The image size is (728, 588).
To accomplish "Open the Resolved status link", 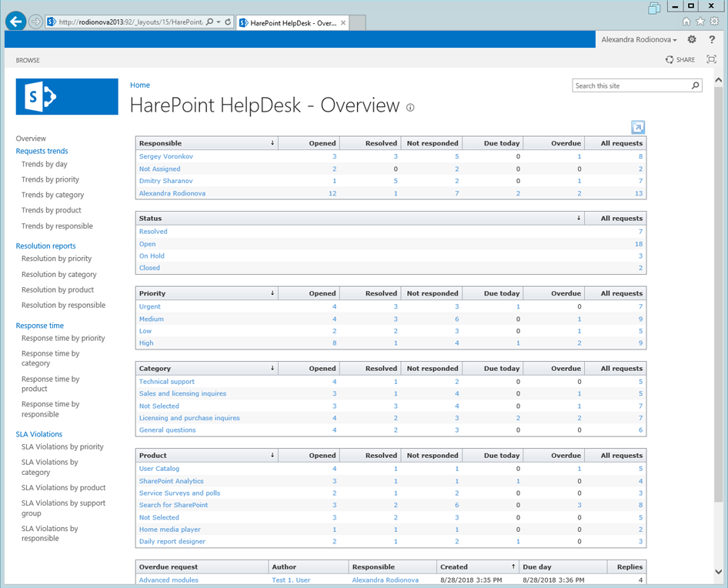I will tap(153, 232).
